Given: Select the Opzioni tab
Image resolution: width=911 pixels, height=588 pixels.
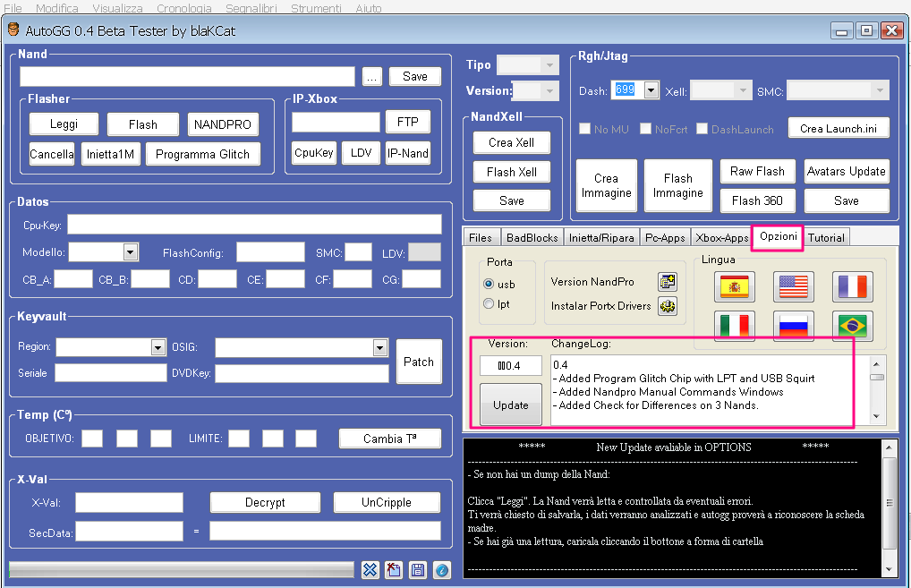Looking at the screenshot, I should 778,236.
